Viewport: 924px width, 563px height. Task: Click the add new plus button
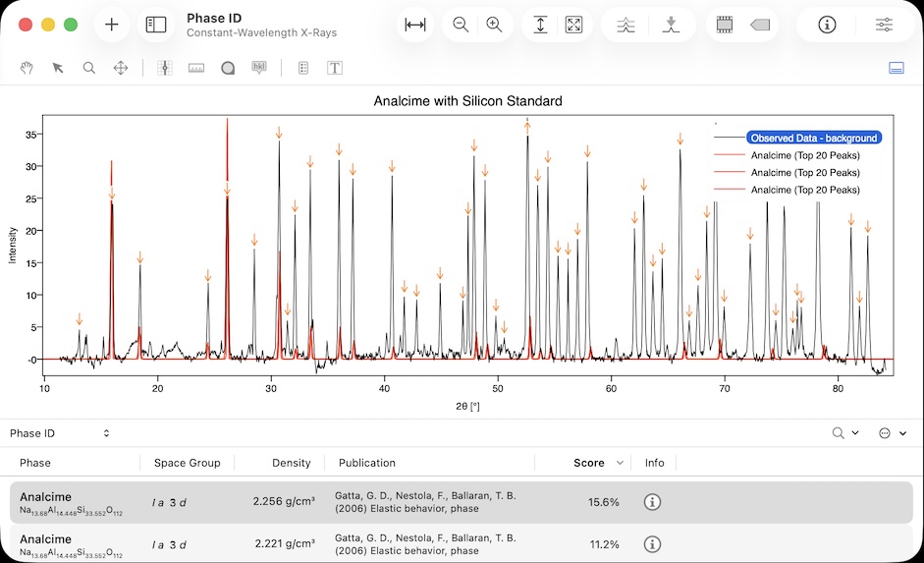[x=112, y=26]
